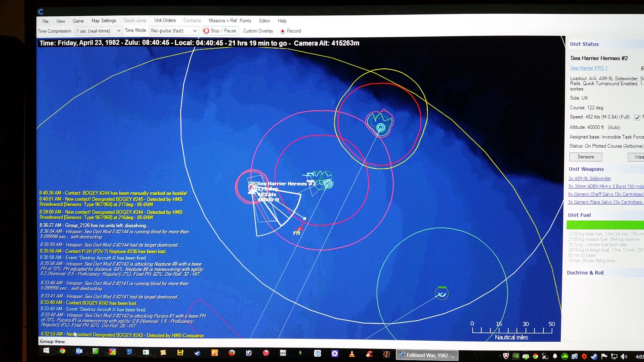Open the purple gear app on the taskbar

[x=335, y=354]
